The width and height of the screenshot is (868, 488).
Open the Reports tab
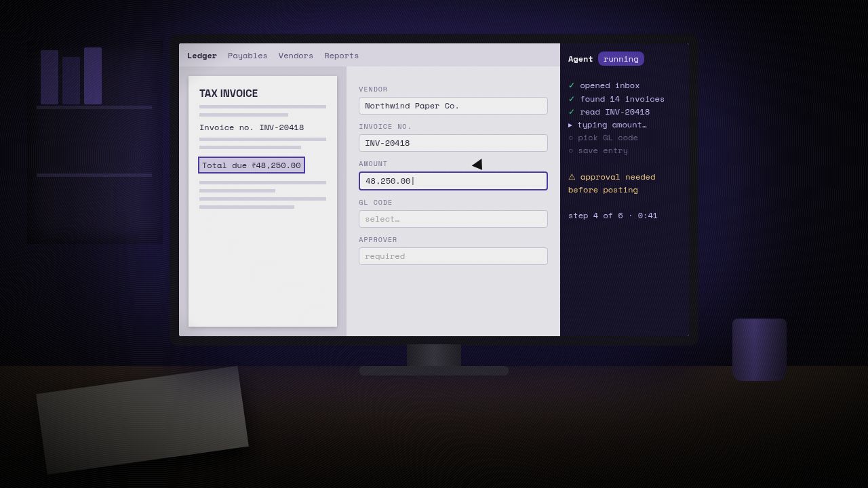click(341, 56)
